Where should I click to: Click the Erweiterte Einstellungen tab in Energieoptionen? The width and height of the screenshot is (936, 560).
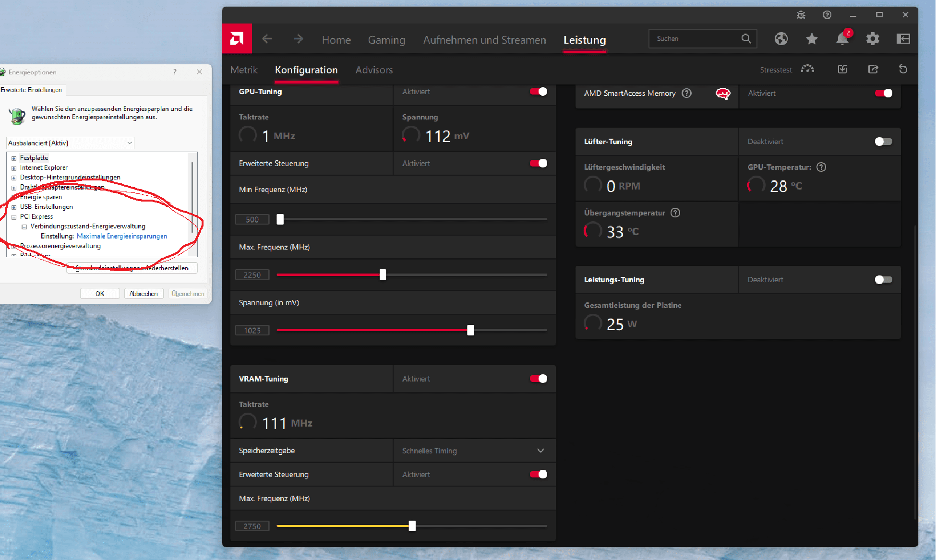coord(31,90)
